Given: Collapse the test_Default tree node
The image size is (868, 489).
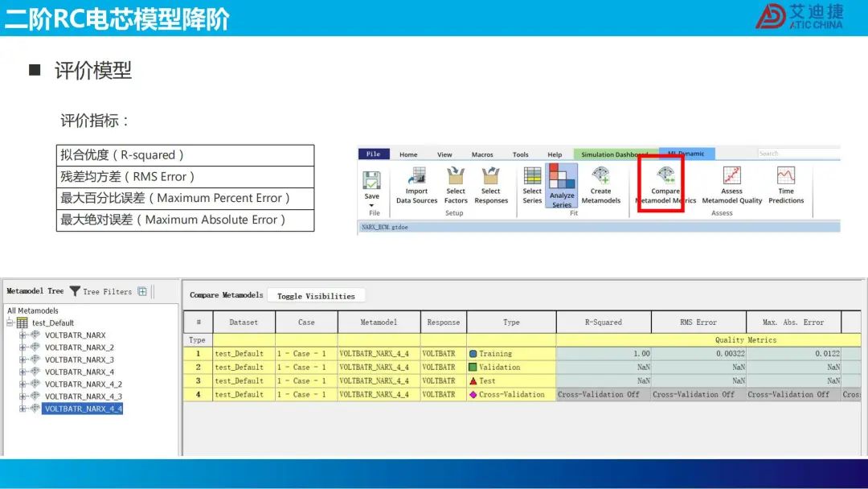Looking at the screenshot, I should click(11, 323).
